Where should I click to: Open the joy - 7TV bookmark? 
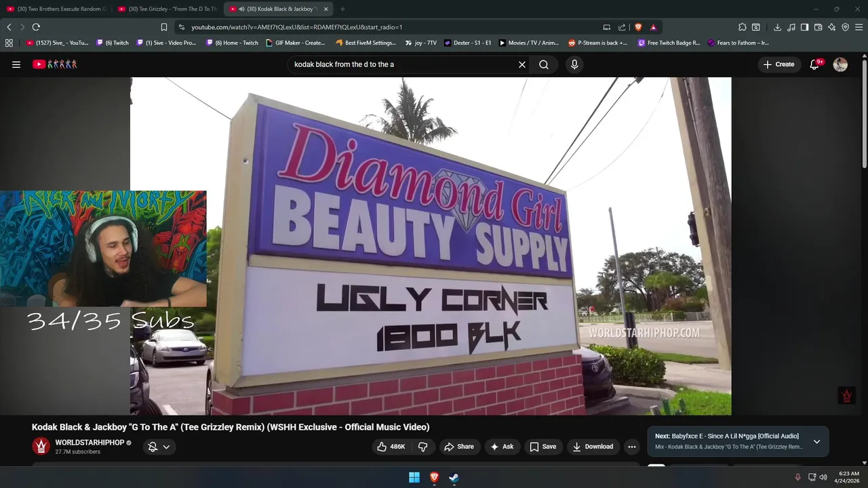(x=421, y=43)
